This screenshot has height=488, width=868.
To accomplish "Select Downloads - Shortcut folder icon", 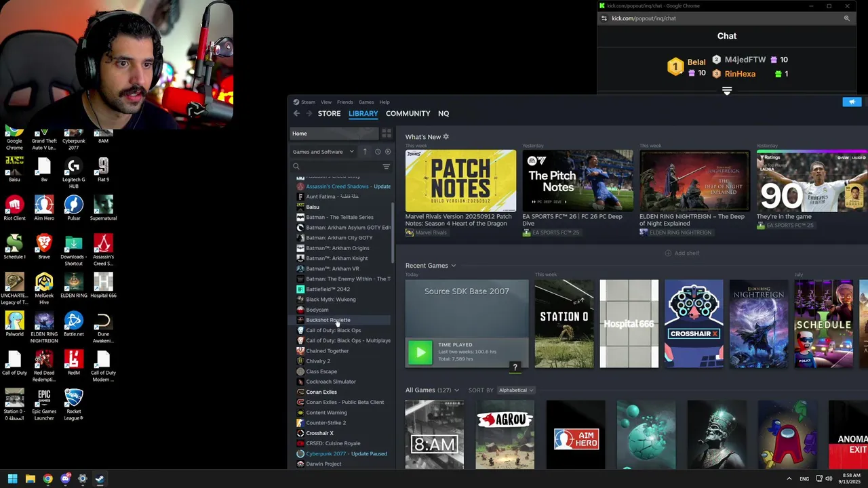I will coord(73,251).
